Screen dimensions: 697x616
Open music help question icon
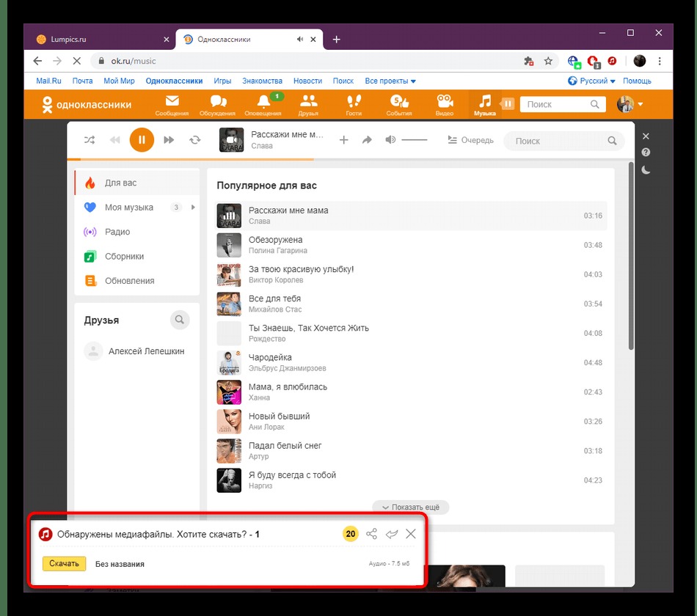click(646, 153)
